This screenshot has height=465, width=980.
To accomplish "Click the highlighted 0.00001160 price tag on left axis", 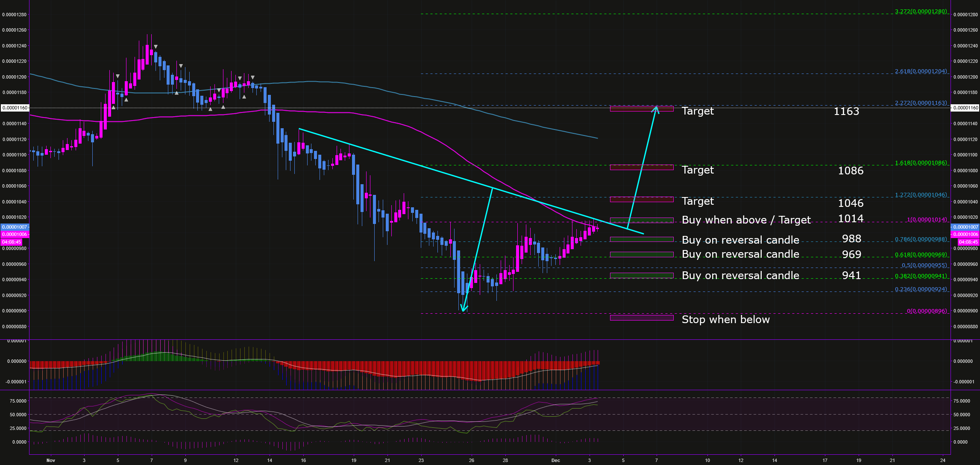I will click(x=15, y=108).
